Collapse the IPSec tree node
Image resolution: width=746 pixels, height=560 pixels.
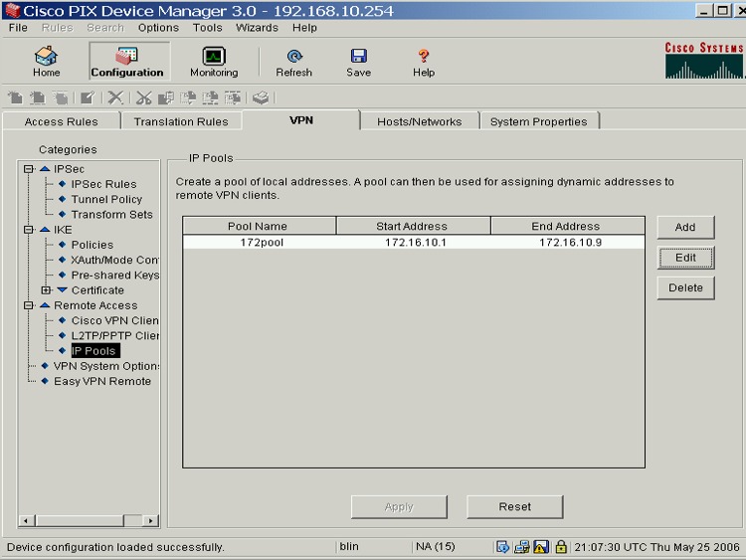(x=29, y=169)
